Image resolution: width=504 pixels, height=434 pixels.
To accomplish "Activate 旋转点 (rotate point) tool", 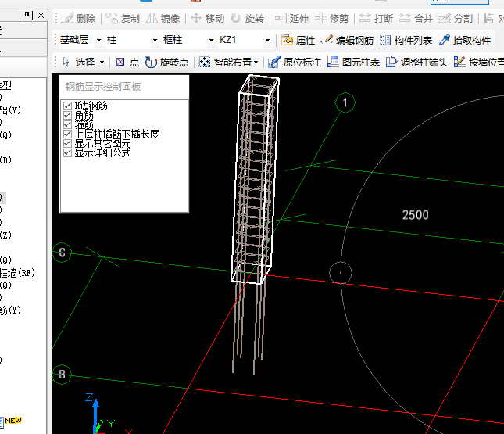I will pos(166,62).
